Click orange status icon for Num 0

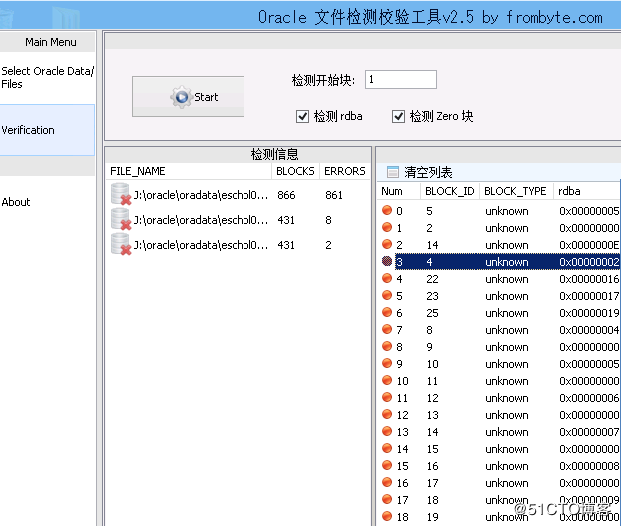(x=387, y=210)
